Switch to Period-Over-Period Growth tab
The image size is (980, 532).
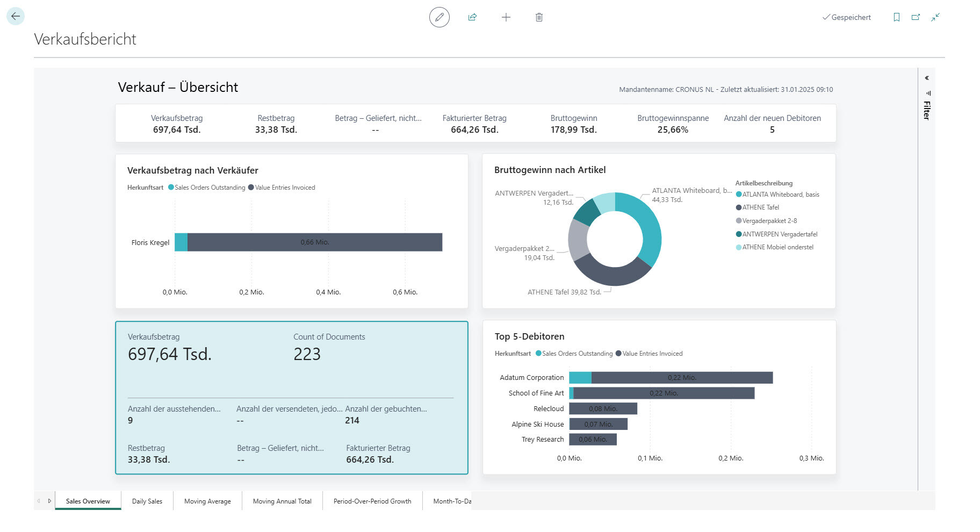point(372,501)
